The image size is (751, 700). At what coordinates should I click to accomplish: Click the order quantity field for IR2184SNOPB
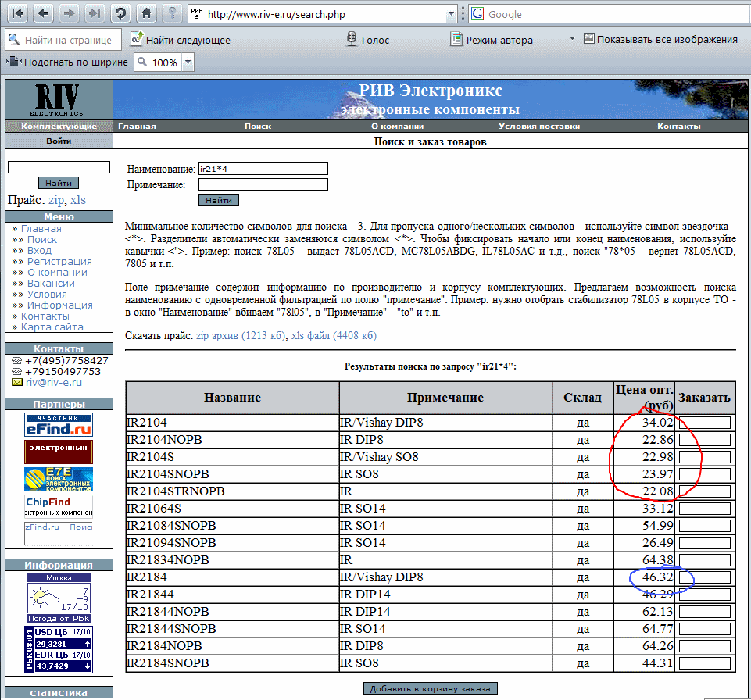(x=705, y=663)
